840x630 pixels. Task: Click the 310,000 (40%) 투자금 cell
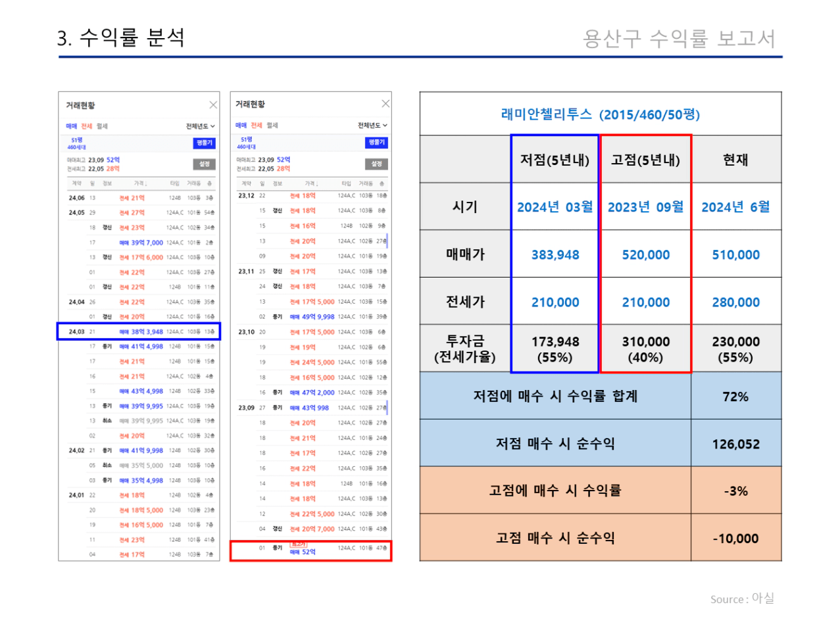tap(646, 349)
